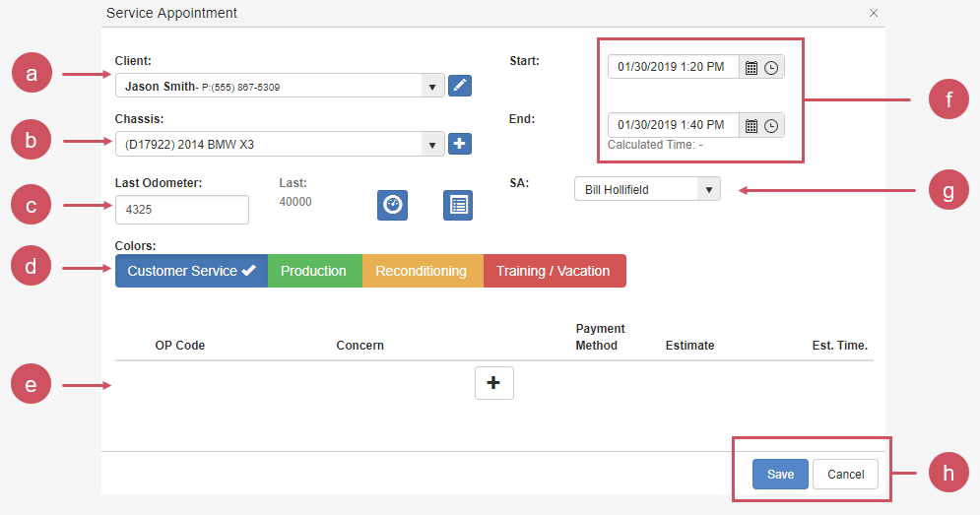Click the End date-time field
This screenshot has height=515, width=980.
[x=674, y=125]
